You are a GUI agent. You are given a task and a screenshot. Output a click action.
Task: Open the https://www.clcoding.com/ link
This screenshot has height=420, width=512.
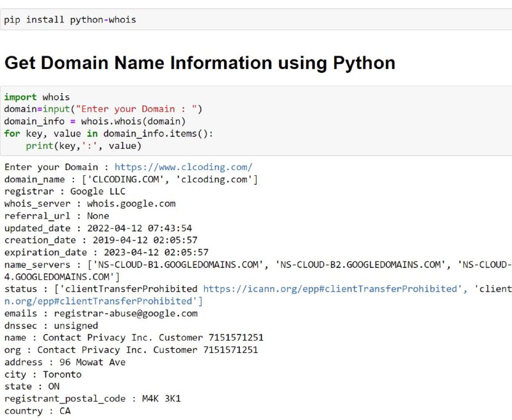coord(183,167)
